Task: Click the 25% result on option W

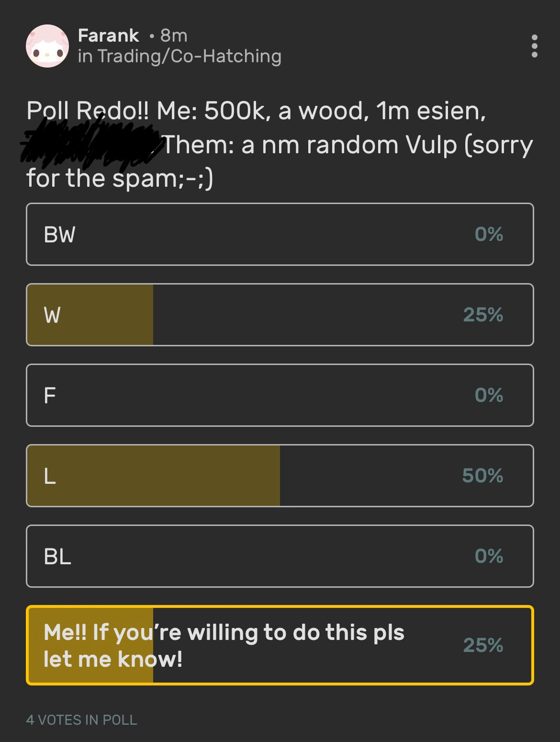Action: pyautogui.click(x=483, y=315)
